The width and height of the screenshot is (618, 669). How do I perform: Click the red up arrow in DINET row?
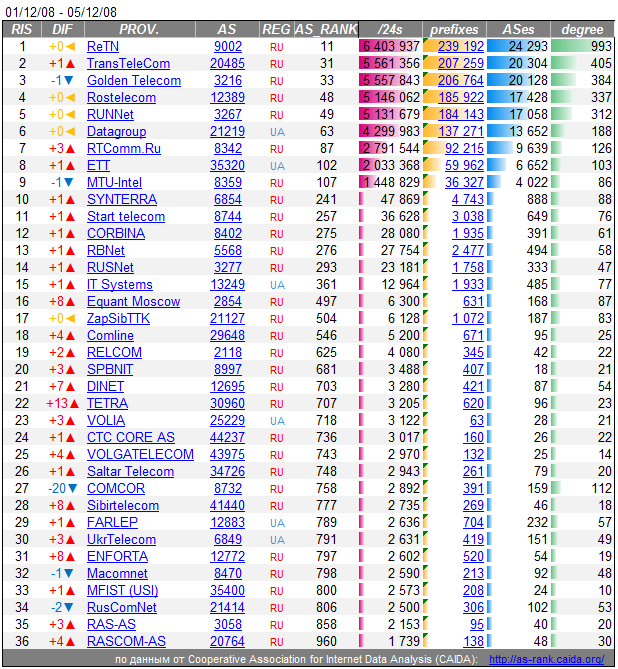point(70,387)
